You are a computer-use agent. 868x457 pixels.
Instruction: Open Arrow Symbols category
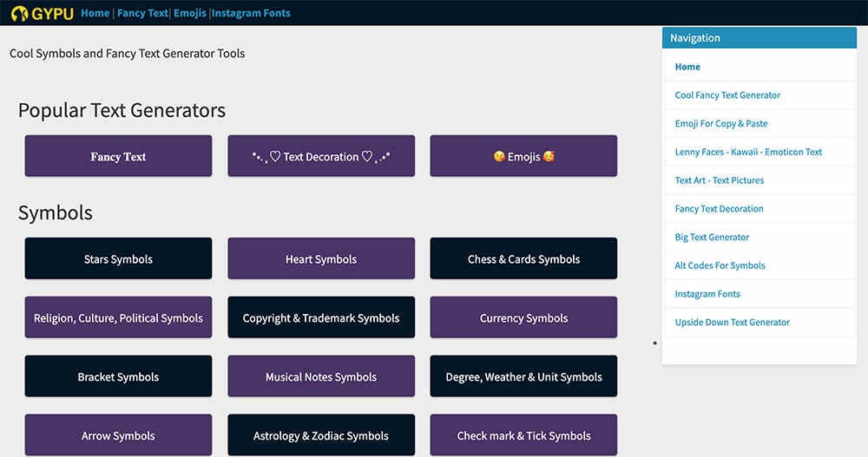(x=118, y=435)
